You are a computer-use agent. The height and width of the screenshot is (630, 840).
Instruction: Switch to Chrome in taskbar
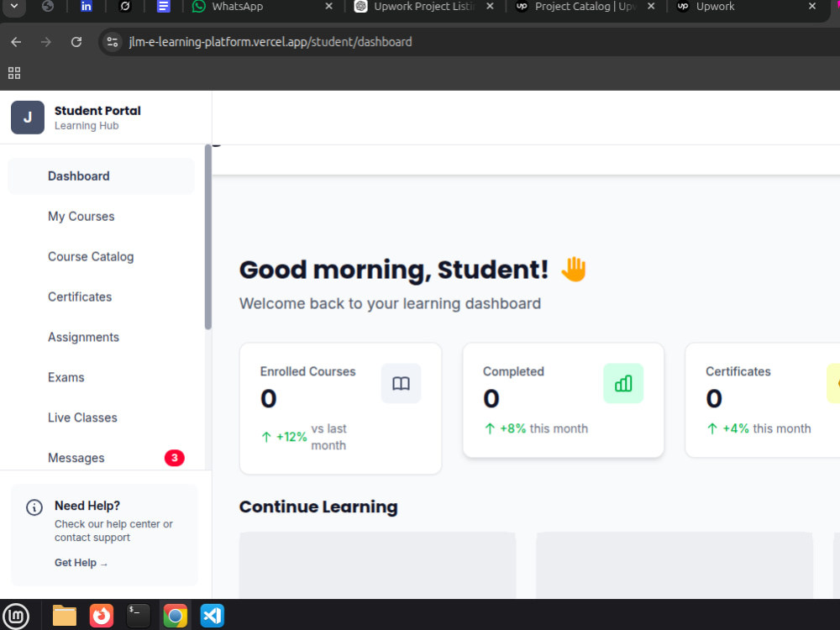pyautogui.click(x=176, y=616)
